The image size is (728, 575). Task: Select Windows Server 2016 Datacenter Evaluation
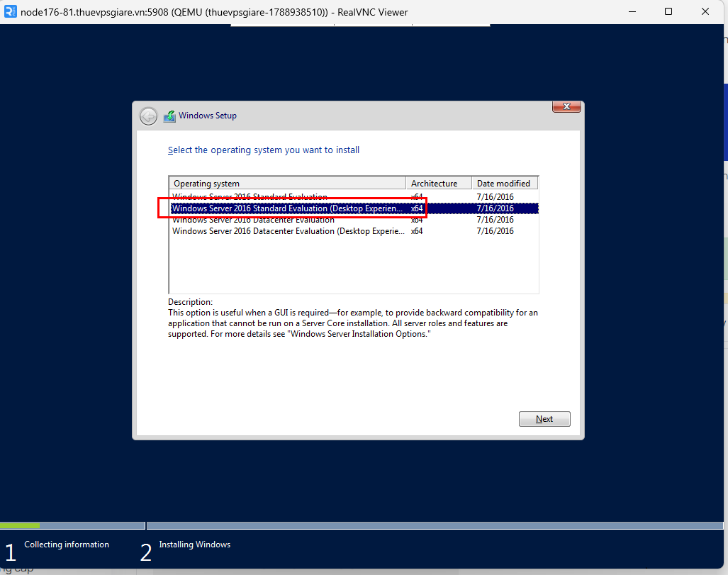click(354, 220)
